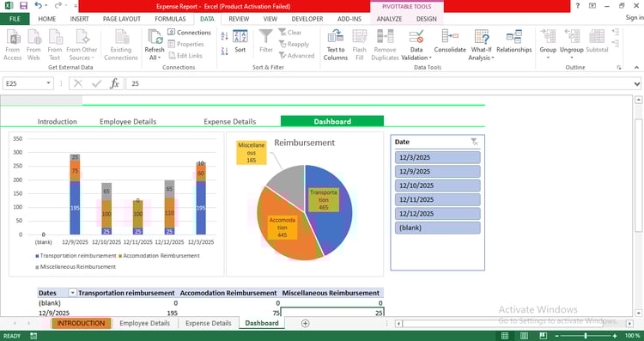Clear the Date slicer filter
The width and height of the screenshot is (644, 341).
[x=474, y=142]
